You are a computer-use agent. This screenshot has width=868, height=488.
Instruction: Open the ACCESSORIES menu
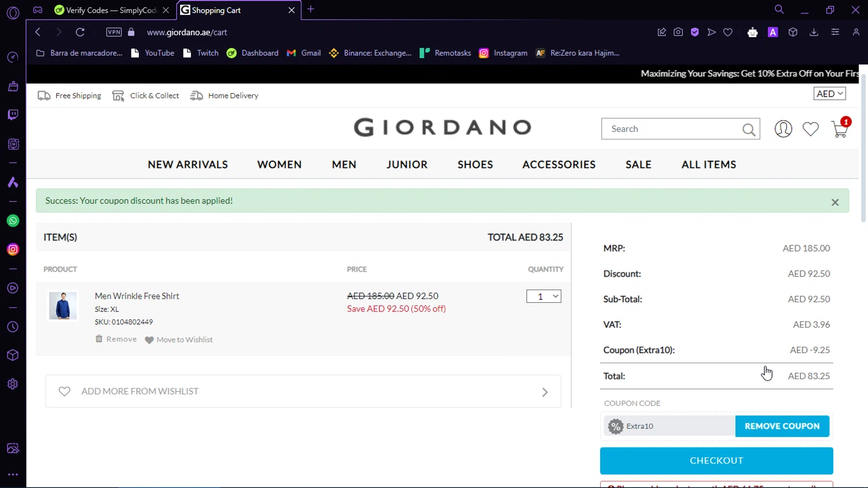click(559, 164)
